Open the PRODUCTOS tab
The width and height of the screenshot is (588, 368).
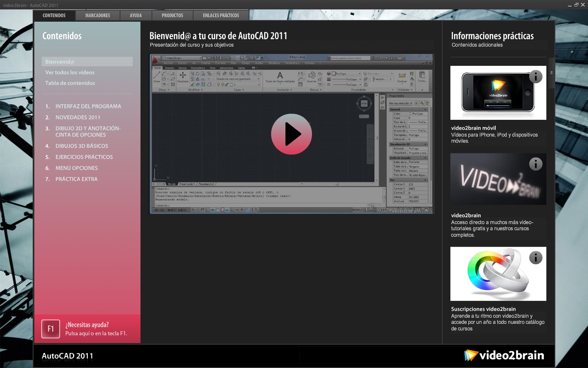(x=172, y=16)
